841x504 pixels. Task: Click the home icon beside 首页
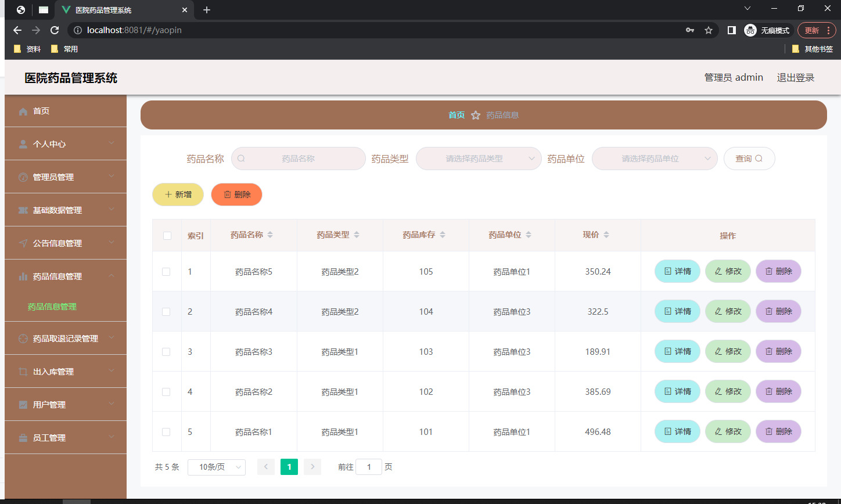click(23, 110)
